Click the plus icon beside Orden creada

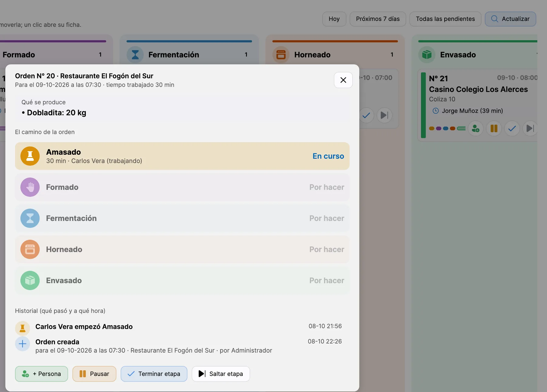click(x=22, y=344)
